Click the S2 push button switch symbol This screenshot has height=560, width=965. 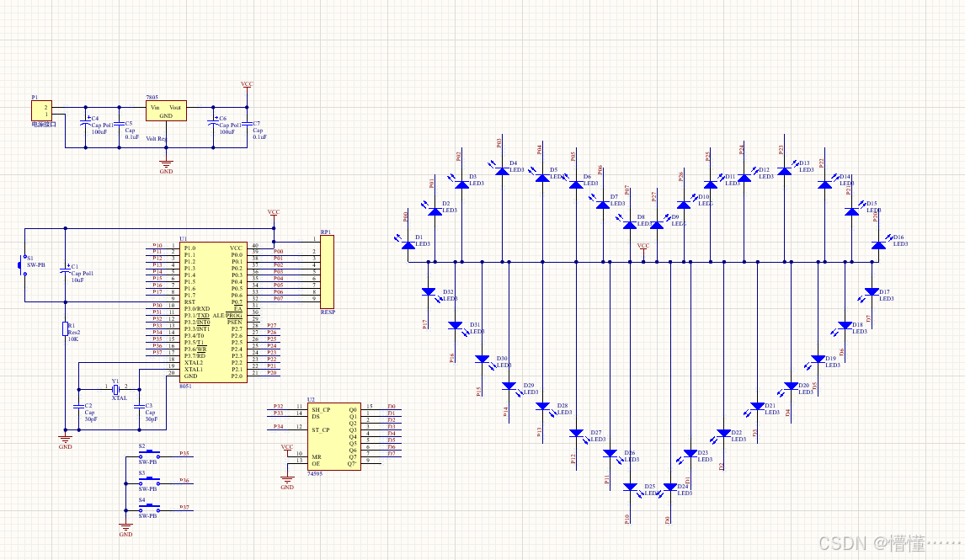150,455
